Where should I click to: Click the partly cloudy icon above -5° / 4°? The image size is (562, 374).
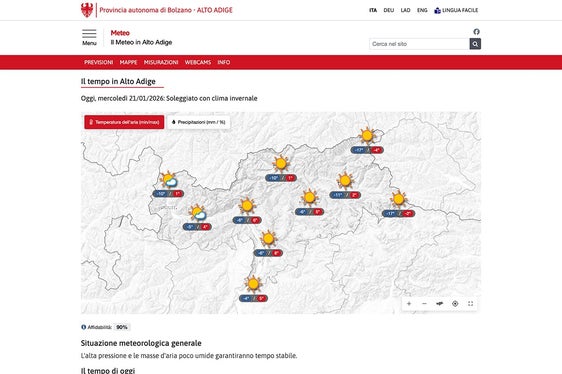(197, 213)
